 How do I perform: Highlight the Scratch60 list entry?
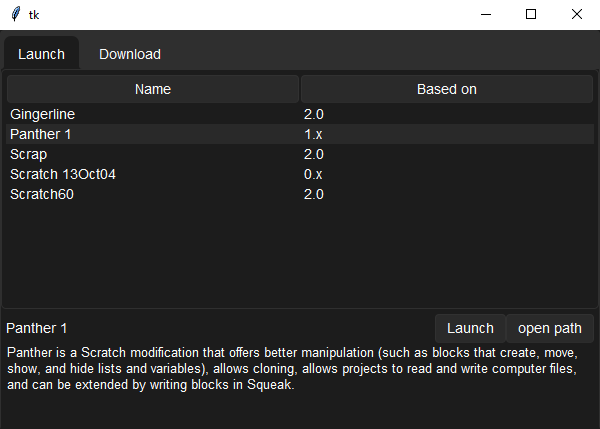[x=41, y=194]
